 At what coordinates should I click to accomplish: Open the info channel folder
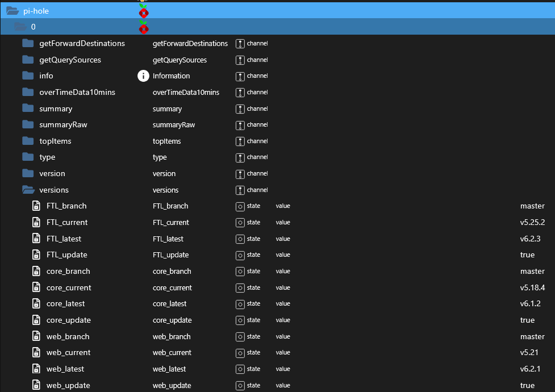28,76
